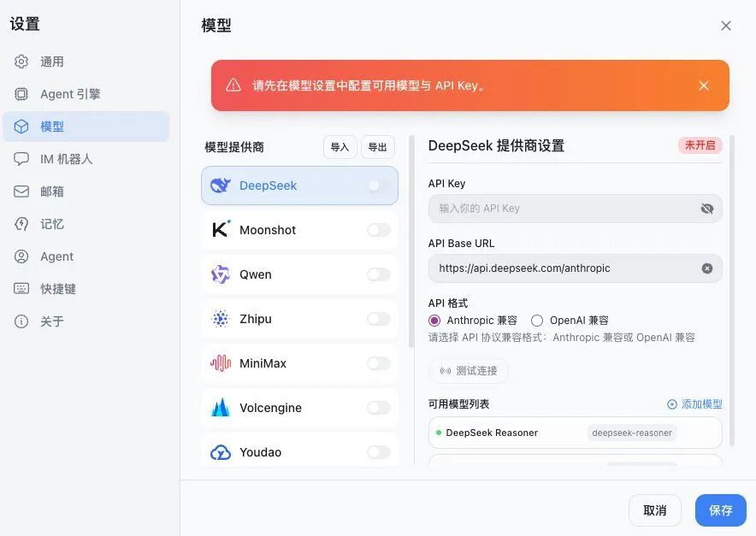Turn on the Moonshot provider toggle
The height and width of the screenshot is (536, 756).
pos(378,230)
